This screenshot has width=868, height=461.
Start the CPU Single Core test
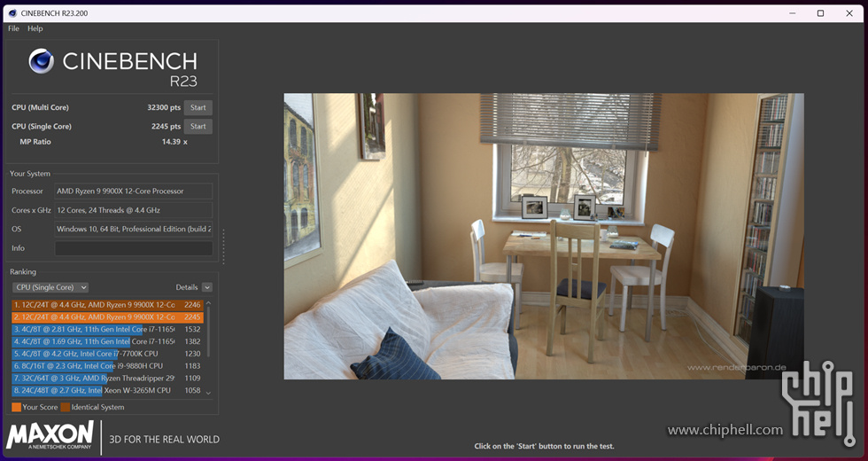pyautogui.click(x=198, y=127)
